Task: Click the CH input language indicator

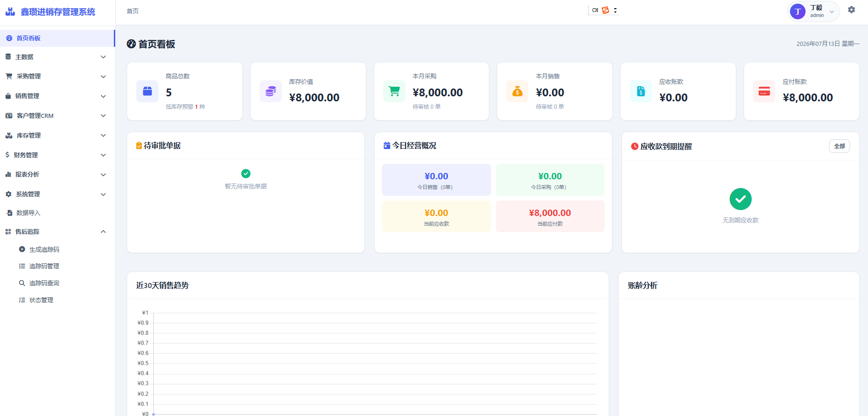Action: (595, 10)
